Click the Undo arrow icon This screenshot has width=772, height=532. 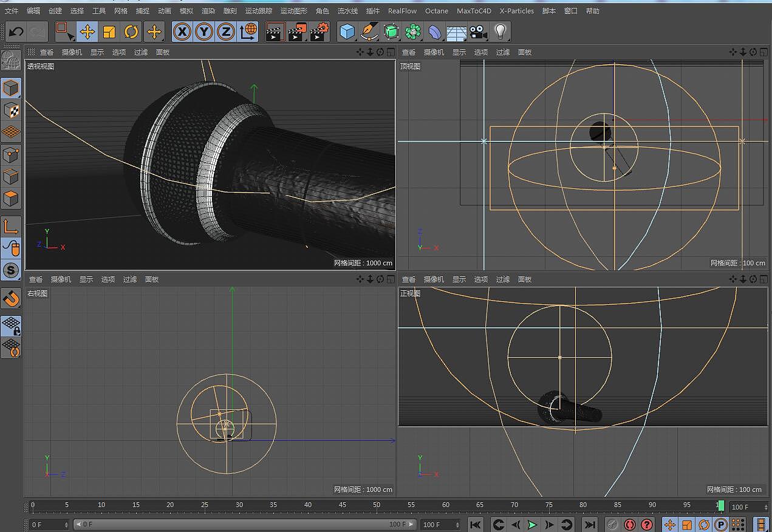16,32
